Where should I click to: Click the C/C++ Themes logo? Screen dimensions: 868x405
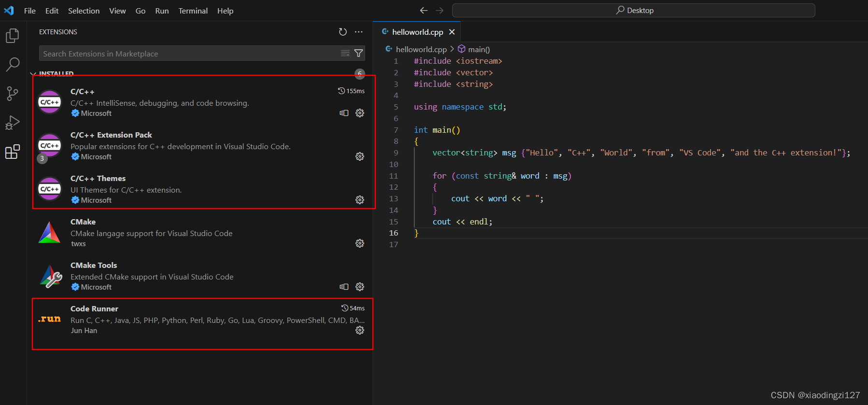pyautogui.click(x=50, y=189)
